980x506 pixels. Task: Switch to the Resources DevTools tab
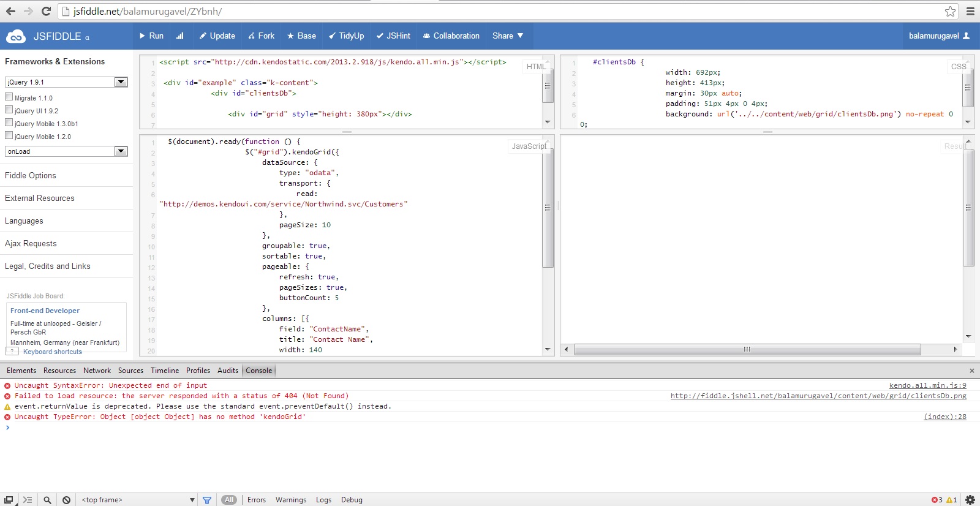[x=59, y=371]
